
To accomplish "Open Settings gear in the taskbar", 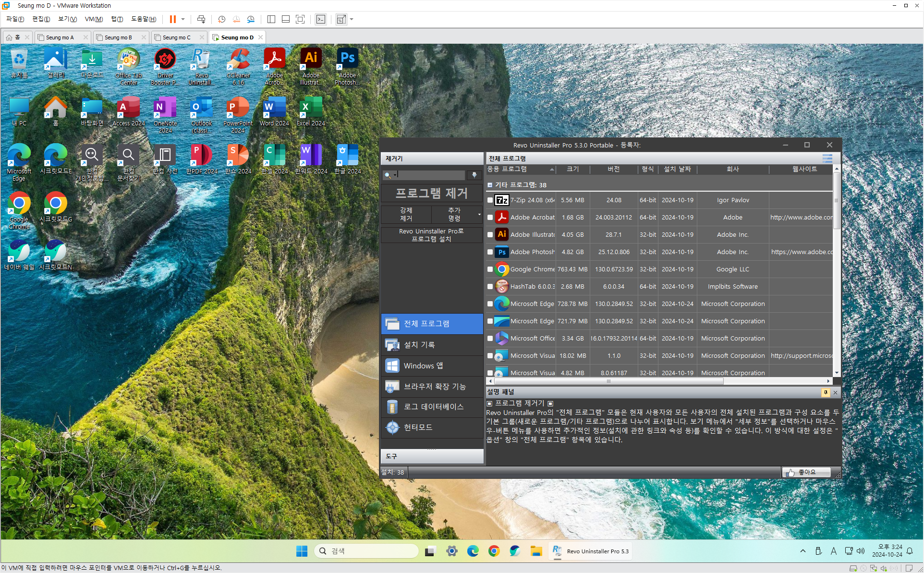I will [451, 551].
